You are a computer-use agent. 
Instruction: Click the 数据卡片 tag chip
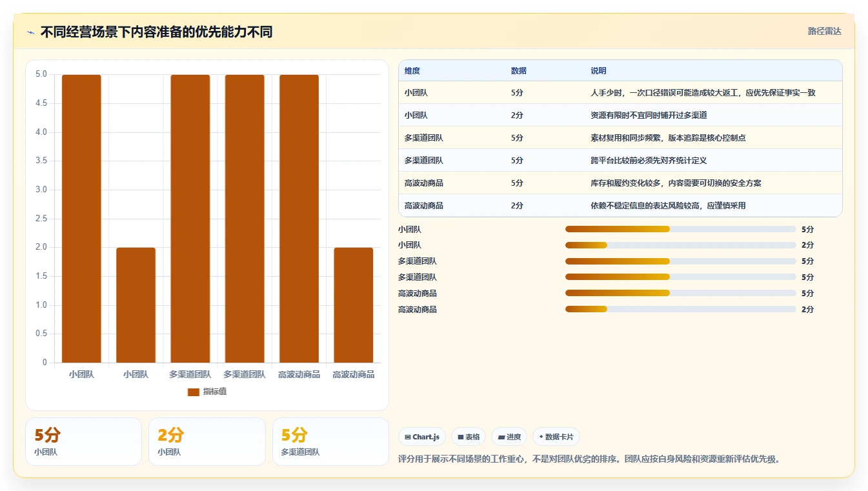point(556,437)
